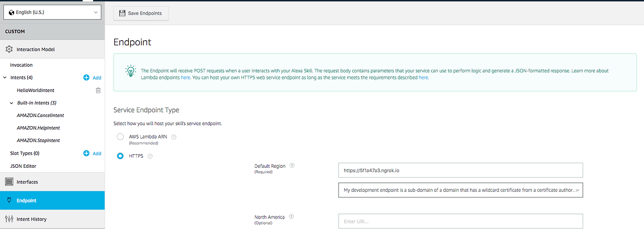Click the plus icon next to Intents
The image size is (644, 229).
[87, 77]
